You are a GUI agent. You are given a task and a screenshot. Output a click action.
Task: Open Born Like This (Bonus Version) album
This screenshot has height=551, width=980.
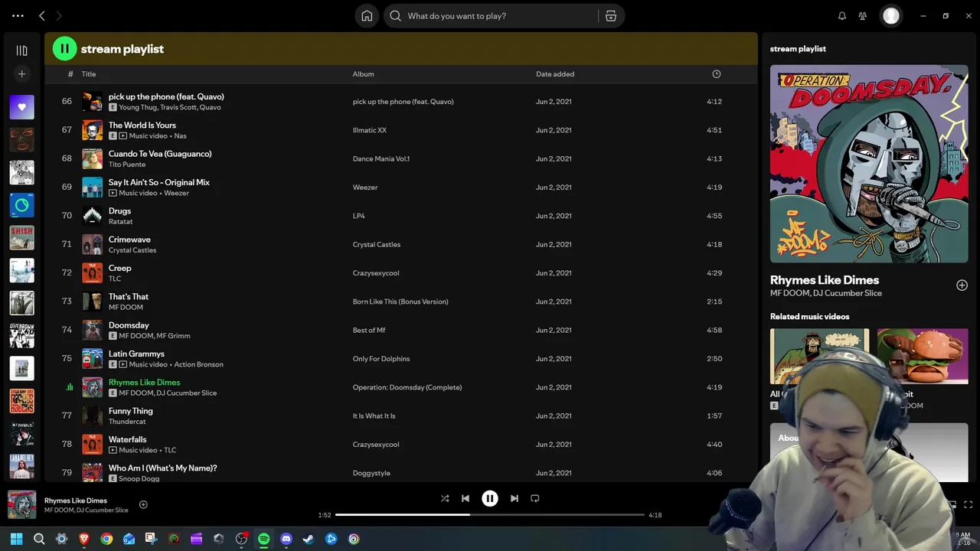coord(400,302)
